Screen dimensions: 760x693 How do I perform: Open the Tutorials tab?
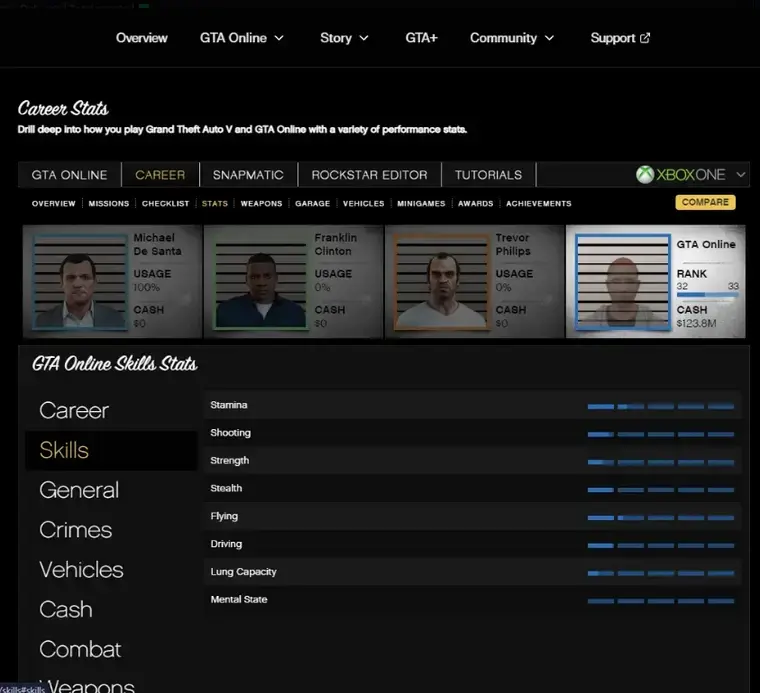click(488, 175)
